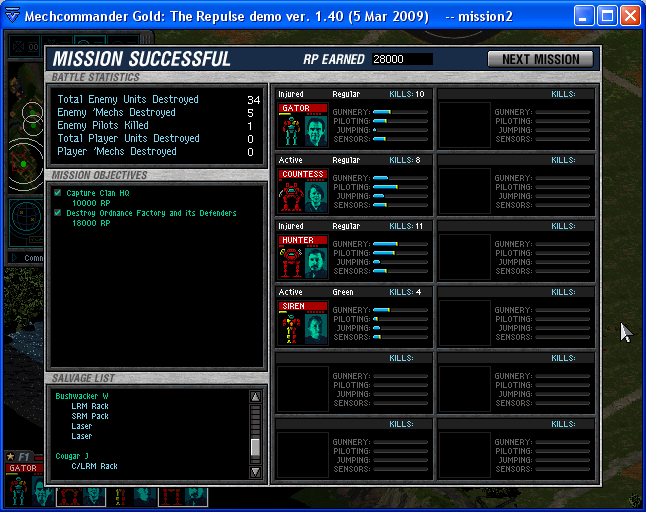The height and width of the screenshot is (512, 646).
Task: Select LRM Rack salvage item
Action: click(x=90, y=406)
